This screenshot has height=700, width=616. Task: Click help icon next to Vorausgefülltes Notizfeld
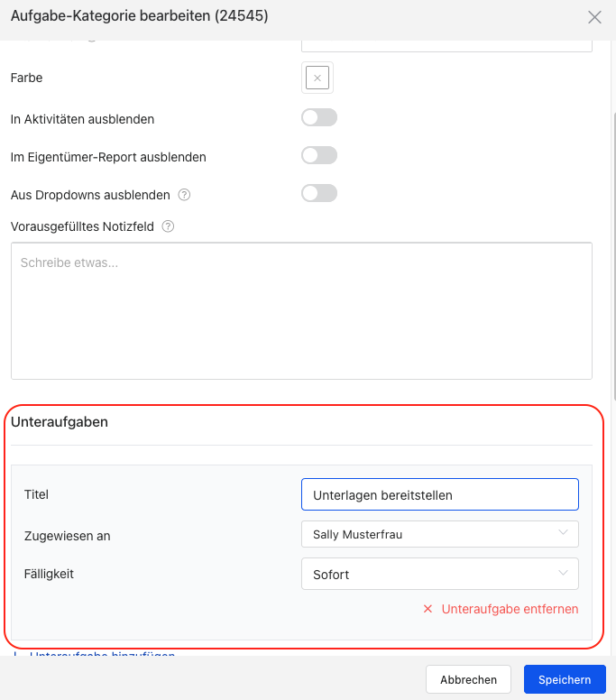pyautogui.click(x=168, y=226)
